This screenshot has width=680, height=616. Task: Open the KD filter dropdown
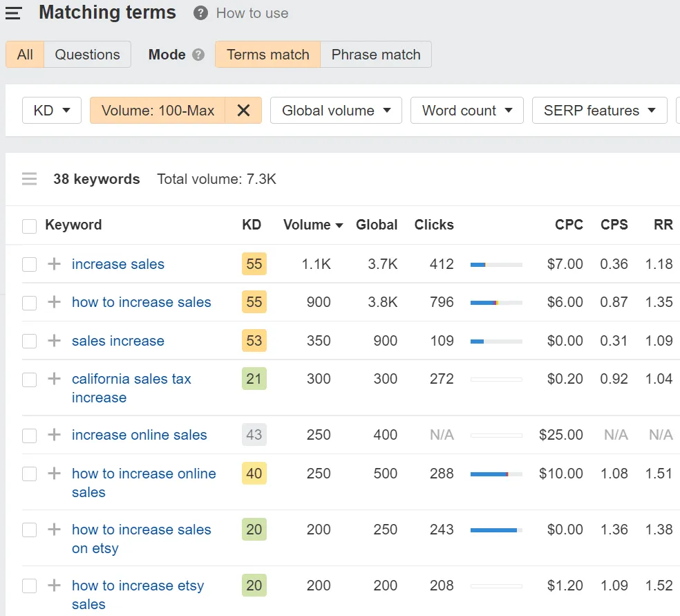(x=52, y=111)
